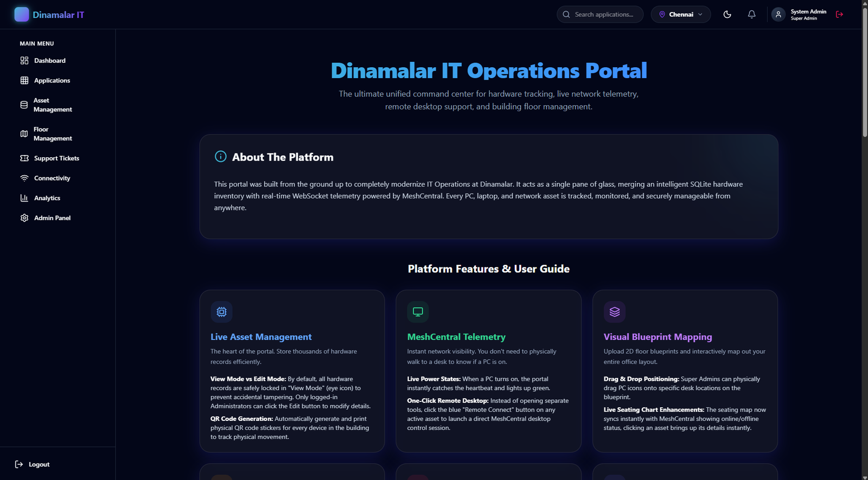Click the Visual Blueprint Mapping layers icon
Image resolution: width=868 pixels, height=480 pixels.
(615, 312)
